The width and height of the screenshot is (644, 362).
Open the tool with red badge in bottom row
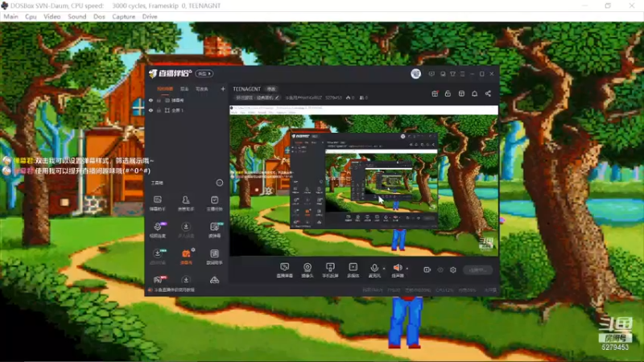coord(159,279)
